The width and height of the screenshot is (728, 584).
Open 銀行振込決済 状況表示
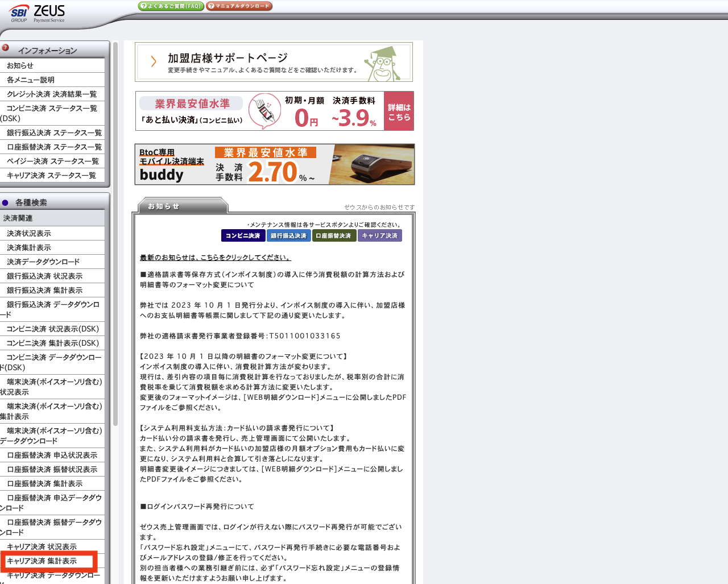(x=52, y=276)
